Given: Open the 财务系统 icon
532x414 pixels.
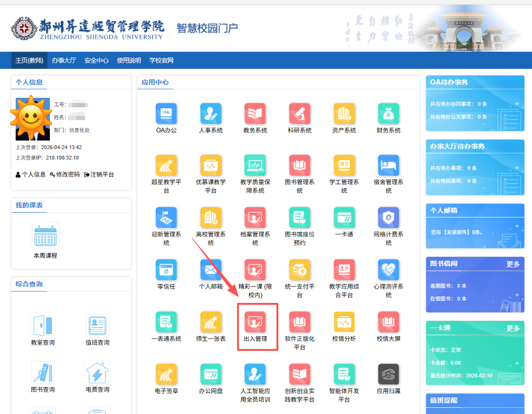Looking at the screenshot, I should (389, 113).
